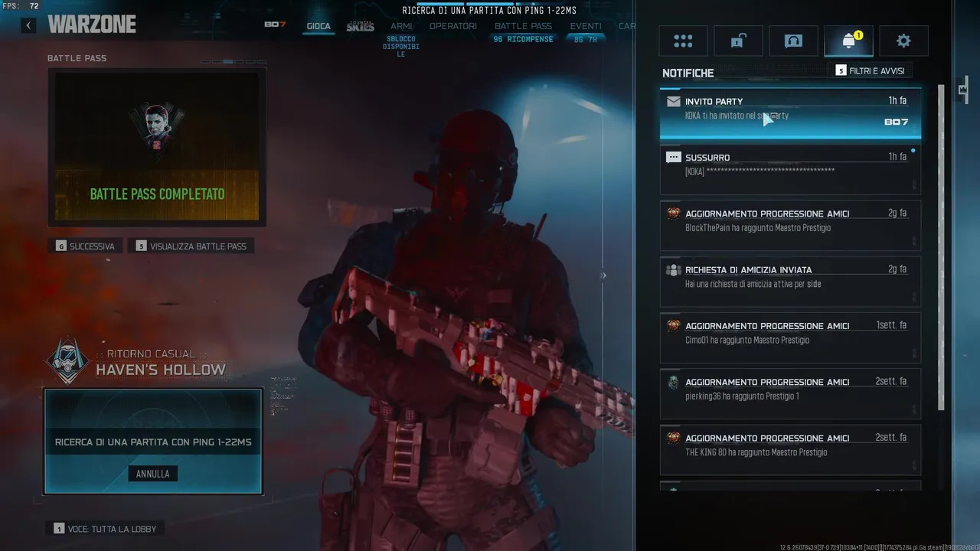Open the OPERATORI tab
This screenshot has width=980, height=551.
(x=452, y=26)
